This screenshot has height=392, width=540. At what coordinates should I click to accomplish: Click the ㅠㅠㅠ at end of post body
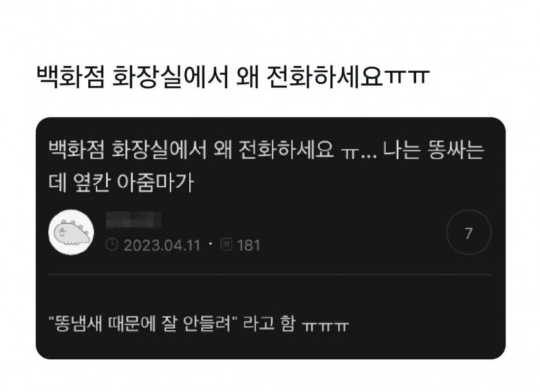pyautogui.click(x=325, y=325)
